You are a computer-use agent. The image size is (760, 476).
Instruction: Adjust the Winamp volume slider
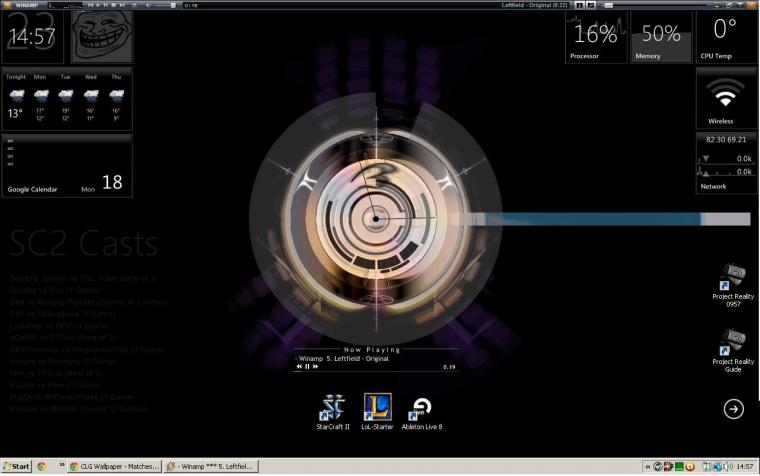(x=165, y=5)
